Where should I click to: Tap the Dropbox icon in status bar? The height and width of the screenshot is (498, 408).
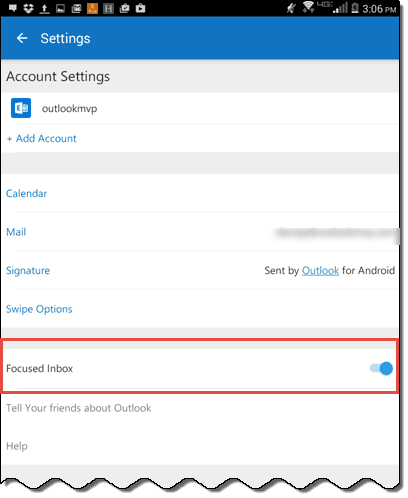[x=28, y=8]
